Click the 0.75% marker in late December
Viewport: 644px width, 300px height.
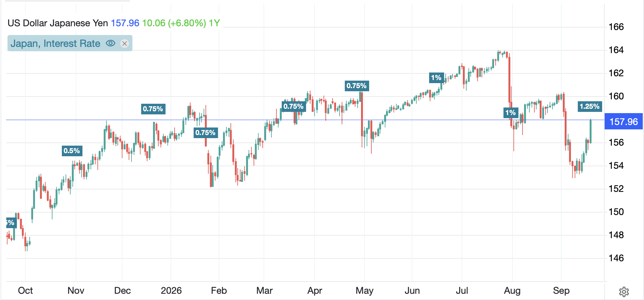(153, 109)
